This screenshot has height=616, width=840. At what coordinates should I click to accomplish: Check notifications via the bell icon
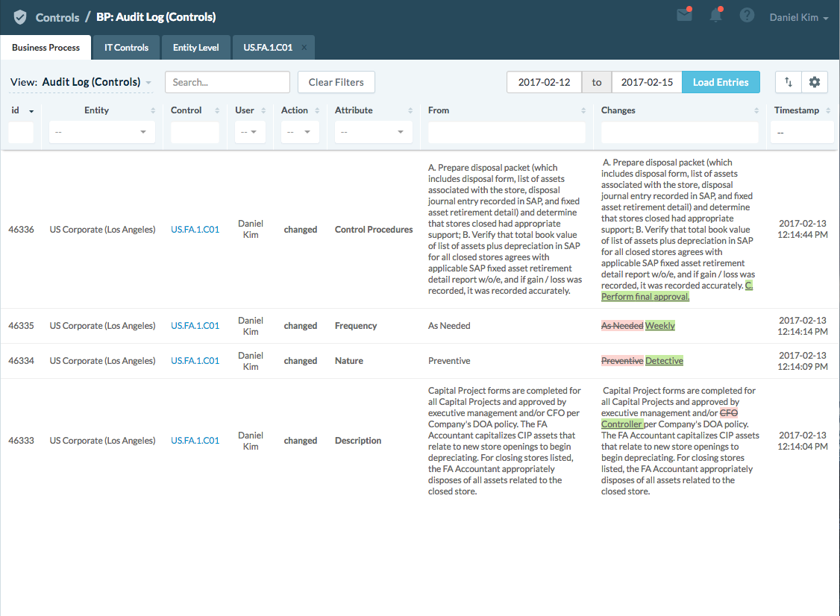[715, 14]
